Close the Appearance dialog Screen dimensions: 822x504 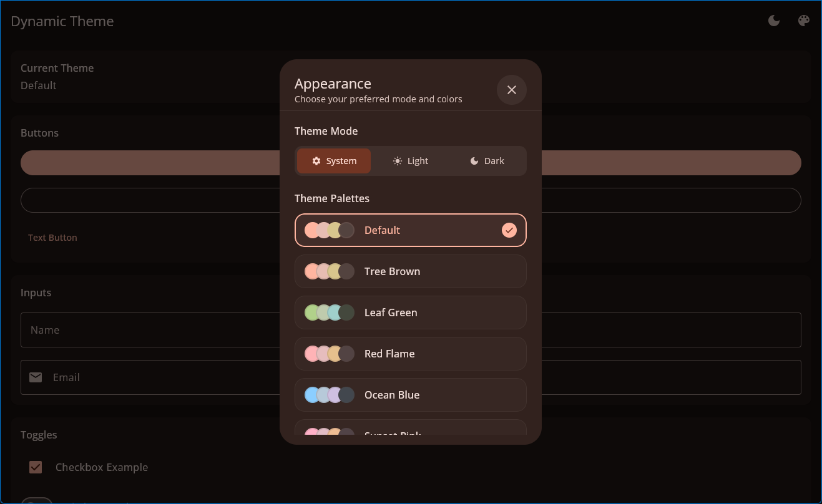[x=512, y=90]
